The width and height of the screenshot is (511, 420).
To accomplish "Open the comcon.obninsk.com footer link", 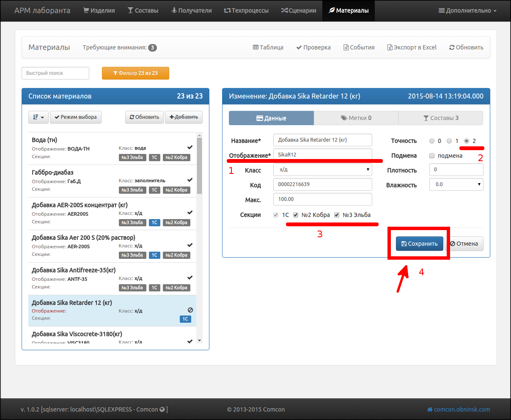I will tap(459, 409).
